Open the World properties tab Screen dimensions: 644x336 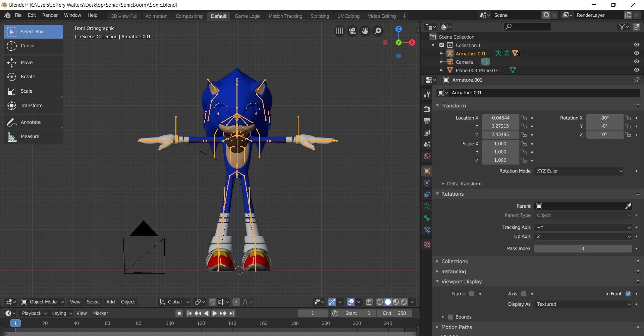427,156
